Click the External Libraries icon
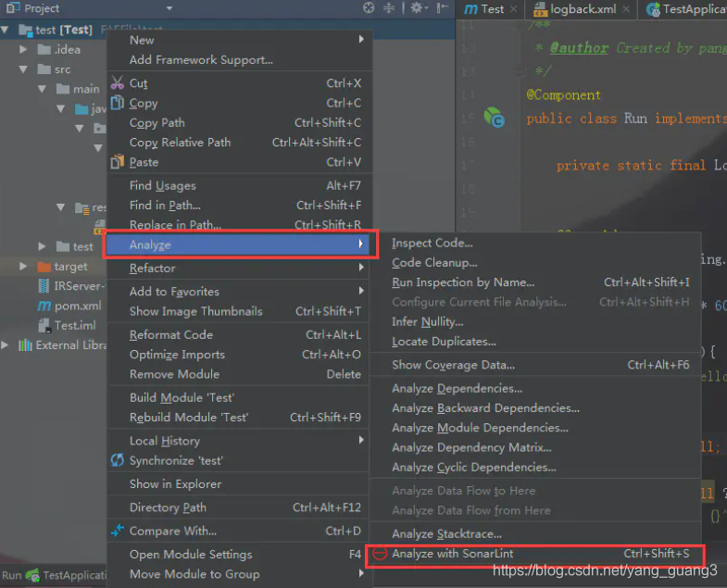Screen dimensions: 727x588 [x=25, y=345]
